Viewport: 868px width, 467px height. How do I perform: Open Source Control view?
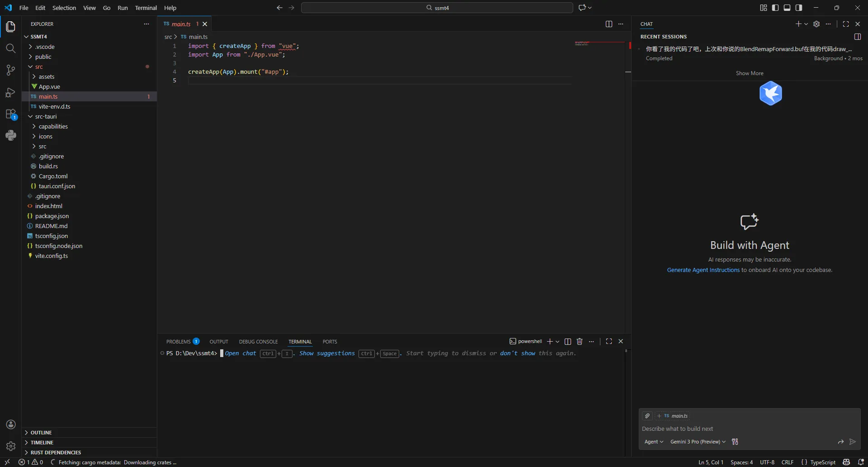click(10, 70)
